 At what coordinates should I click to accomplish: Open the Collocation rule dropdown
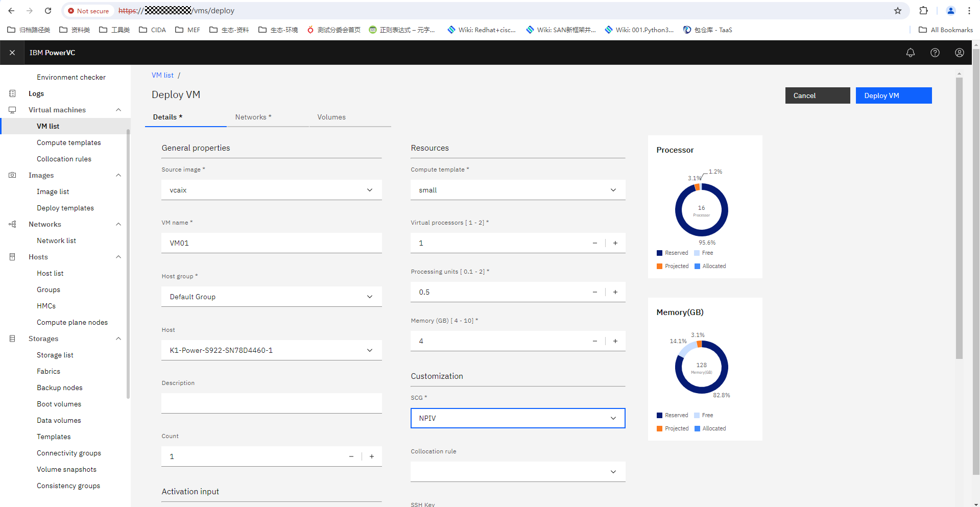518,472
